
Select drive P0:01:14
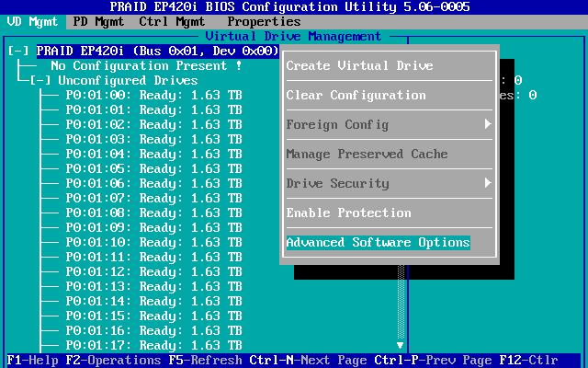point(153,301)
